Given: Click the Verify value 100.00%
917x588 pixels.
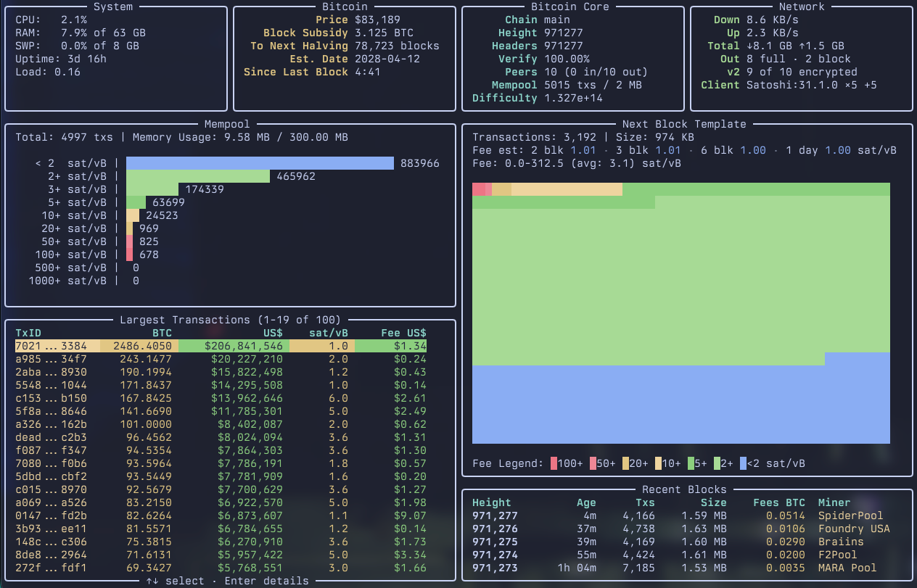Looking at the screenshot, I should pos(567,59).
